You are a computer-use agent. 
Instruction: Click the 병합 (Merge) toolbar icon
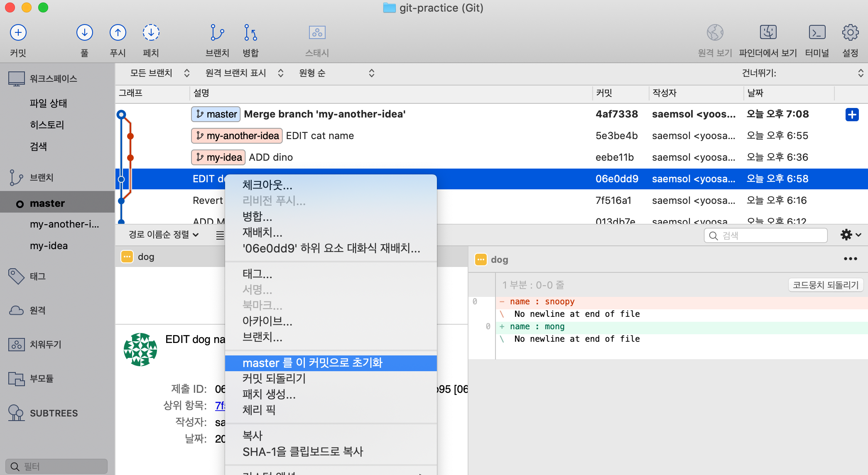pos(250,33)
